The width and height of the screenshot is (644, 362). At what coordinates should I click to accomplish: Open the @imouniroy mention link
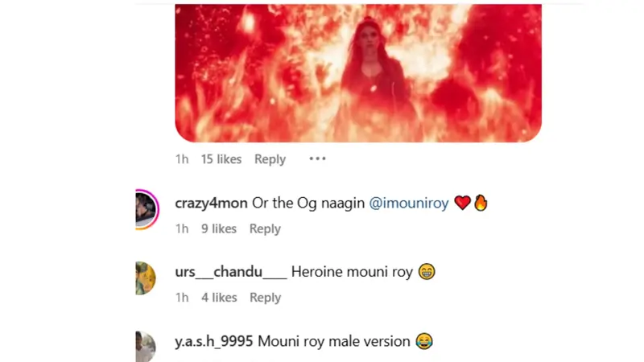pyautogui.click(x=409, y=204)
